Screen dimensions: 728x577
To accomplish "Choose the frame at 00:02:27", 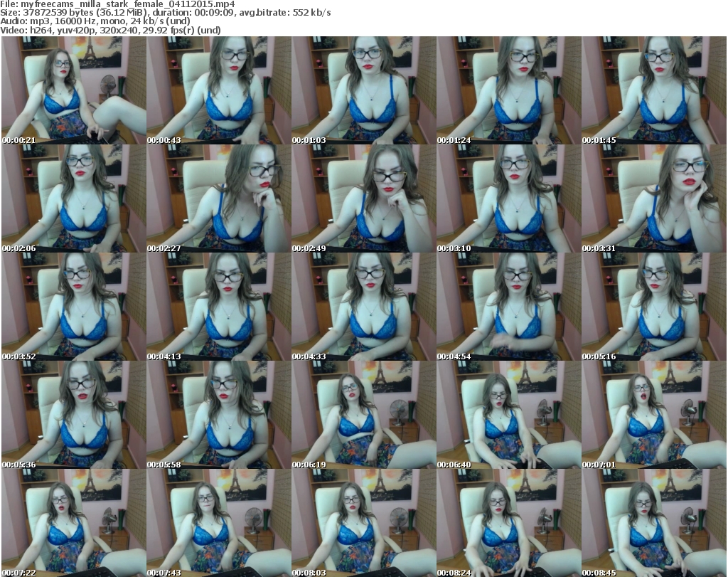I will point(219,198).
